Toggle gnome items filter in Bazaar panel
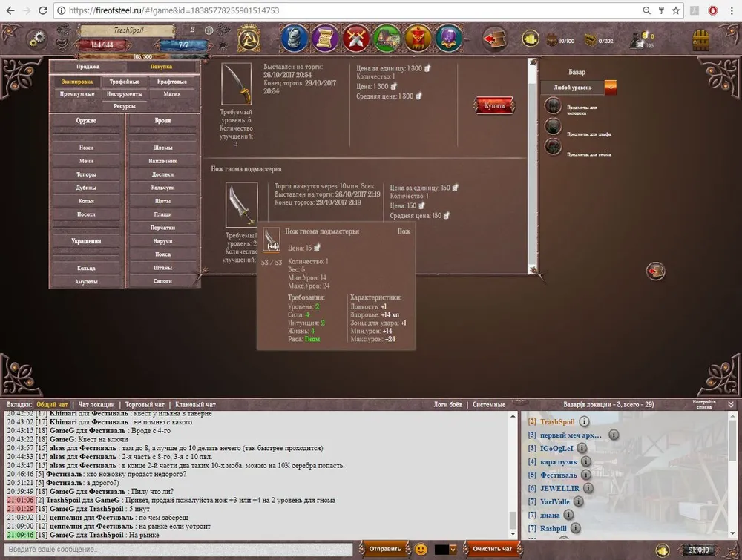Screen dimensions: 742x560 click(x=553, y=147)
